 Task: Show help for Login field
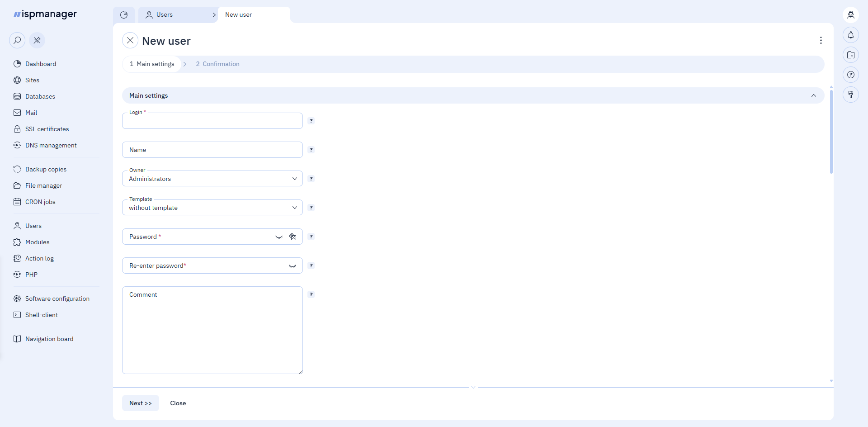click(311, 121)
